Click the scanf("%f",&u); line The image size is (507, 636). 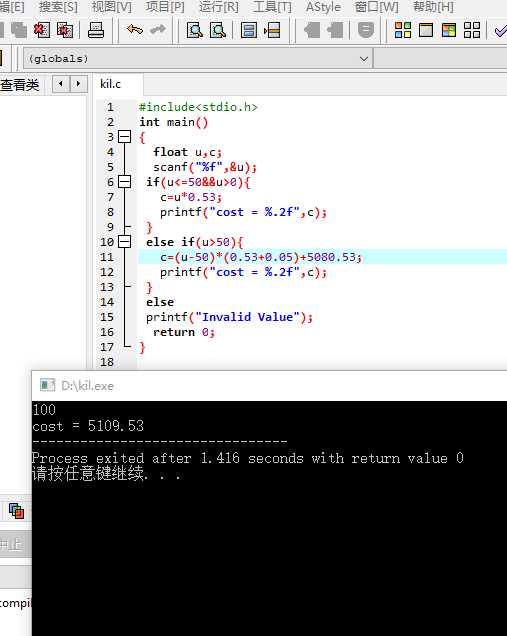click(x=205, y=167)
